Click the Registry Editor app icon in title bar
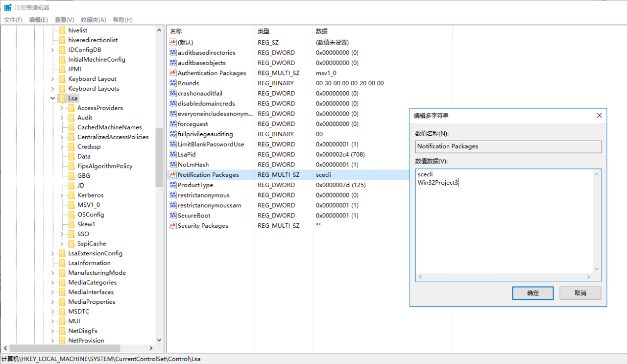 pos(8,7)
